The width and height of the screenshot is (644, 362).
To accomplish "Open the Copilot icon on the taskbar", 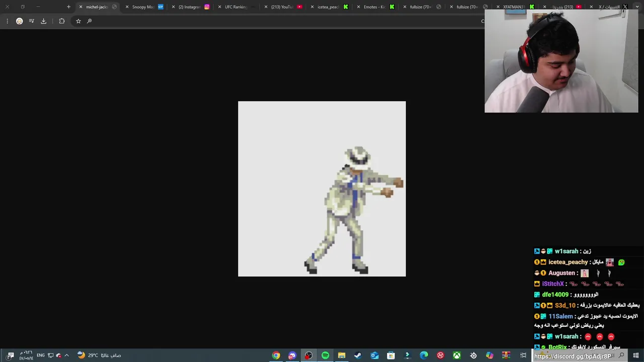I will coord(490,355).
